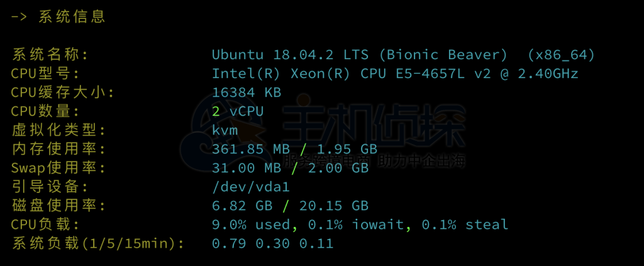Viewport: 644px width, 266px height.
Task: Click the 0.79 0.30 0.11 load averages
Action: 272,243
